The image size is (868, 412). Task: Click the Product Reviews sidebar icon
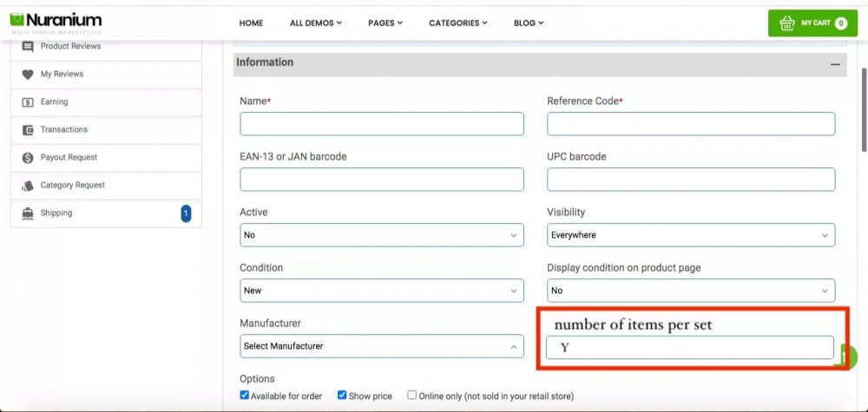point(28,47)
